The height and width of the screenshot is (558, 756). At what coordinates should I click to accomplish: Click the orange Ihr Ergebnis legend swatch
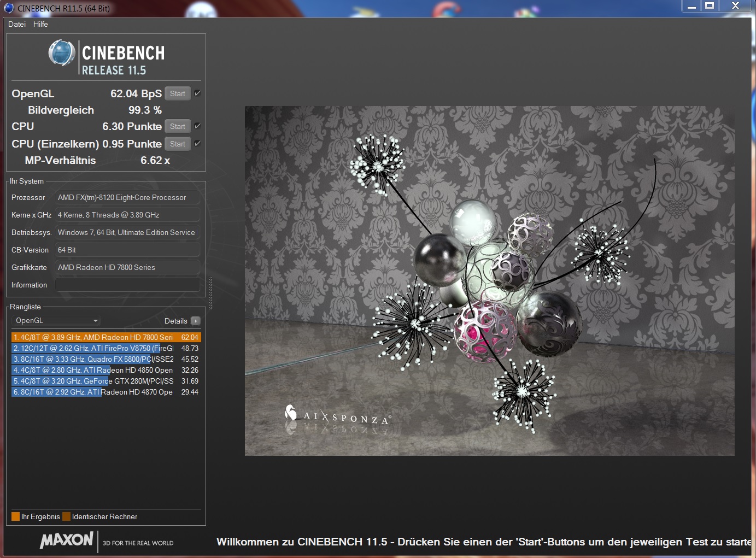click(15, 516)
